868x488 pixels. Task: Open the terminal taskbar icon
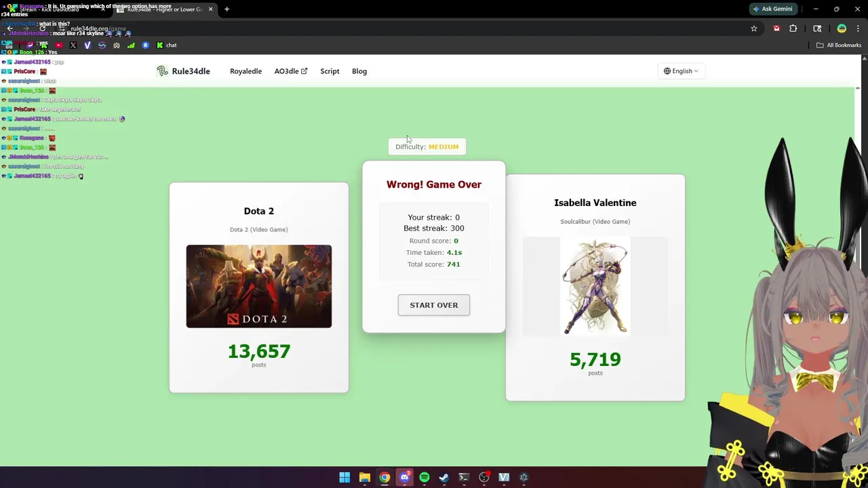464,477
